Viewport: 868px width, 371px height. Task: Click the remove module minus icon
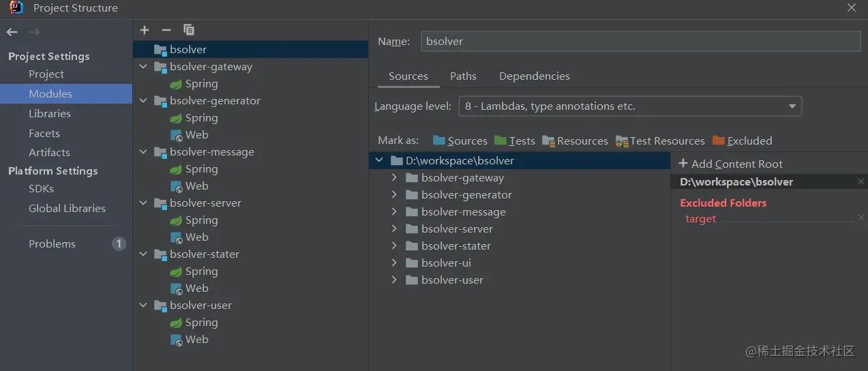coord(166,30)
